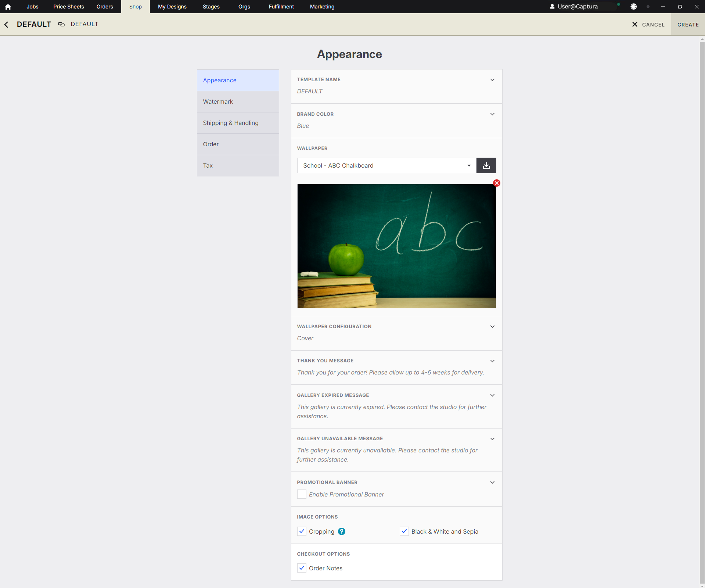Click the CREATE button
The height and width of the screenshot is (588, 705).
[x=688, y=25]
